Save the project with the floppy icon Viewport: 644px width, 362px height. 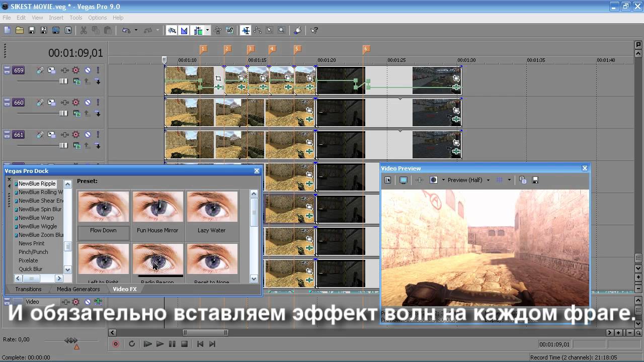tap(31, 31)
